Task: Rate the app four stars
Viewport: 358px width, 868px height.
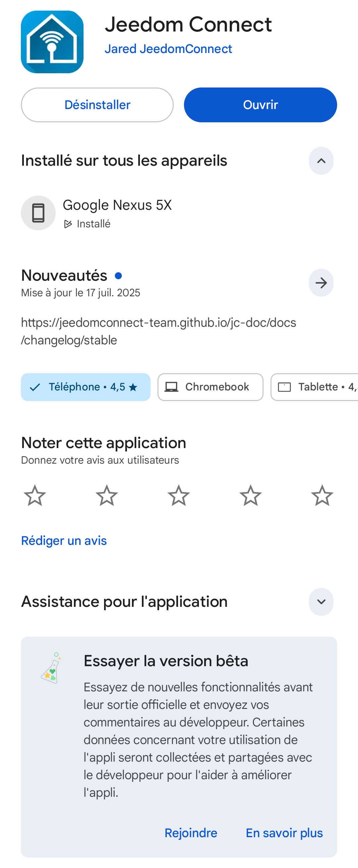Action: point(251,496)
